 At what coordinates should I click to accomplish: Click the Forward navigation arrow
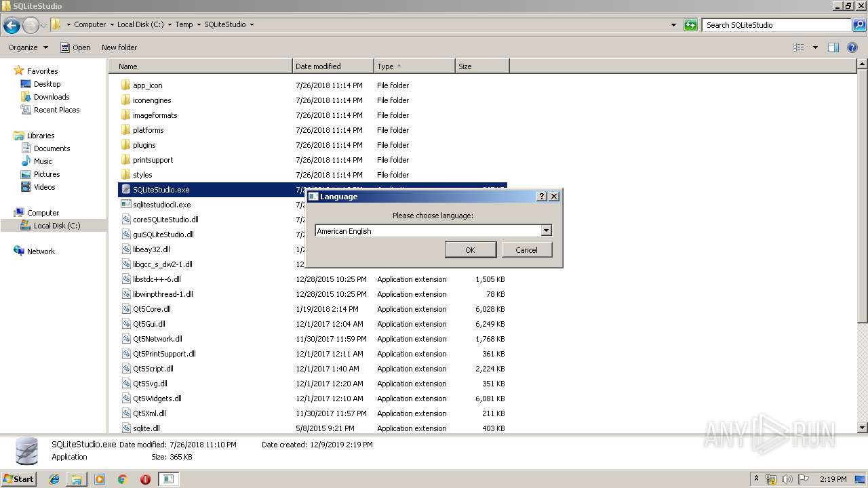click(x=31, y=25)
